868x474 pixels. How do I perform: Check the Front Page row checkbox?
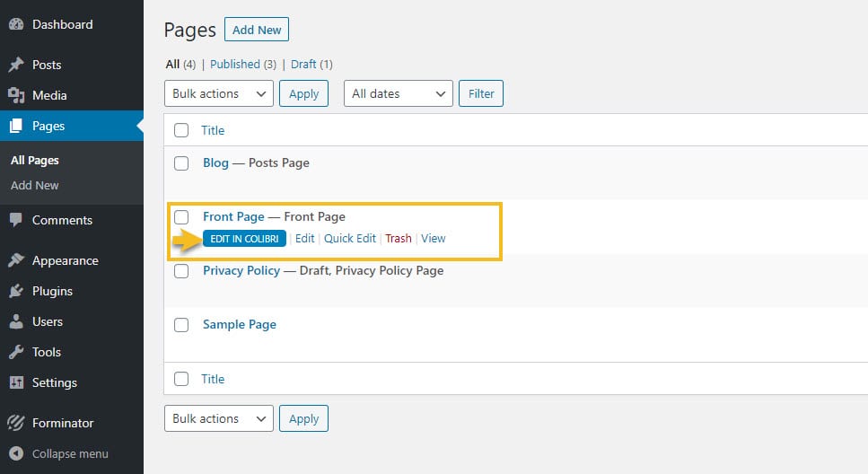pos(181,217)
